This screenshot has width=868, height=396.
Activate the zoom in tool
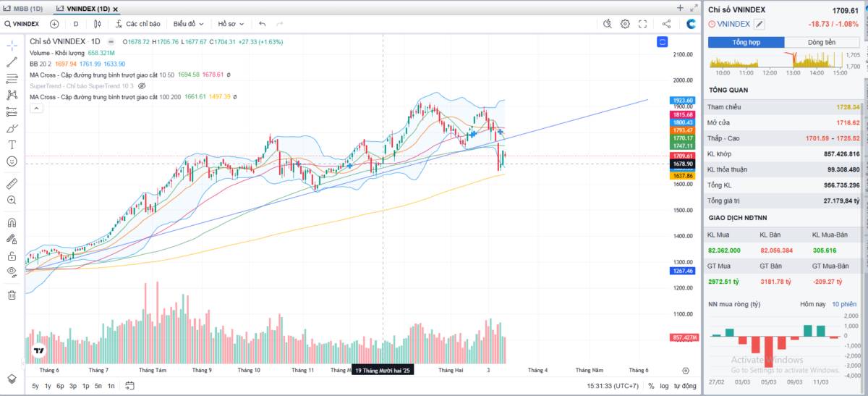tap(12, 200)
